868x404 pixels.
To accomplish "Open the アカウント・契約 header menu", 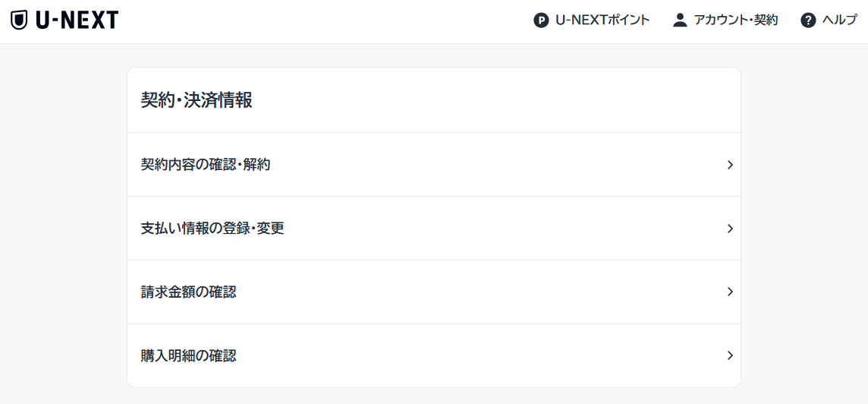I will coord(736,21).
